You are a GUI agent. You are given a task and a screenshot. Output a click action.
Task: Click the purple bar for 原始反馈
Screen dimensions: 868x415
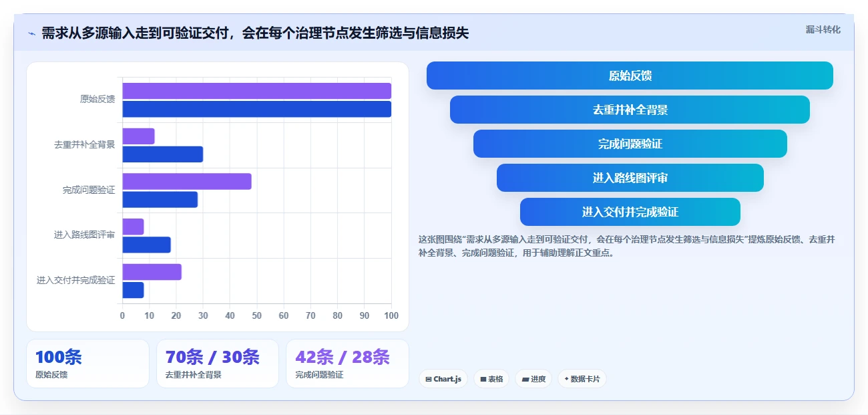click(x=256, y=91)
